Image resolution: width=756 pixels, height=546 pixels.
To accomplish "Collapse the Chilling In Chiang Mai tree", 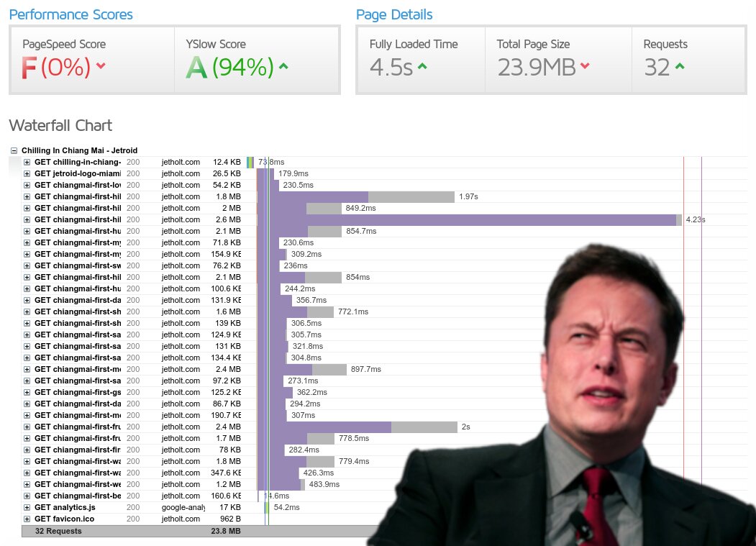I will click(x=14, y=151).
